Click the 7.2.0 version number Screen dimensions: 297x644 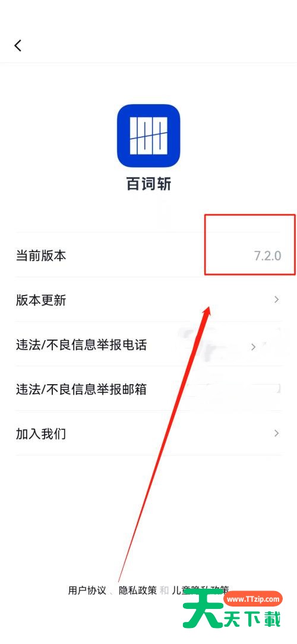[x=267, y=256]
